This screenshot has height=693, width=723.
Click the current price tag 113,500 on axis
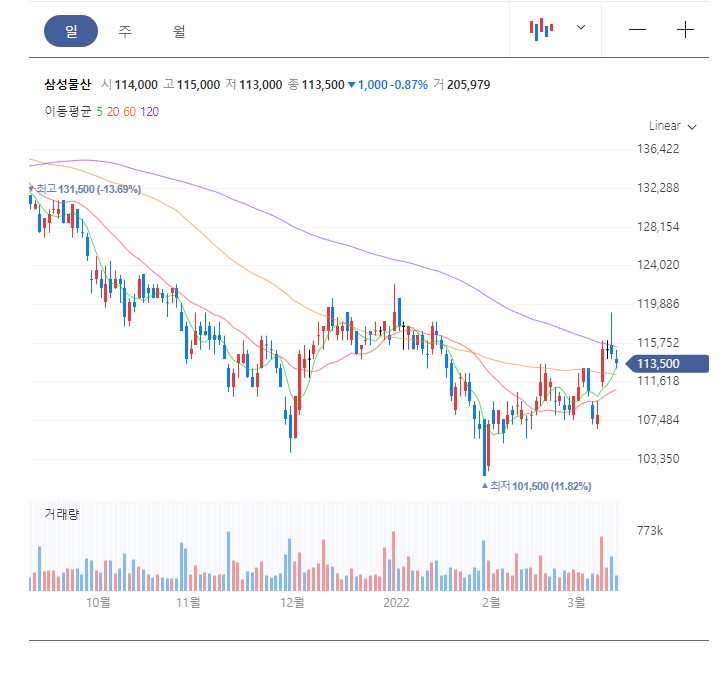click(x=667, y=363)
